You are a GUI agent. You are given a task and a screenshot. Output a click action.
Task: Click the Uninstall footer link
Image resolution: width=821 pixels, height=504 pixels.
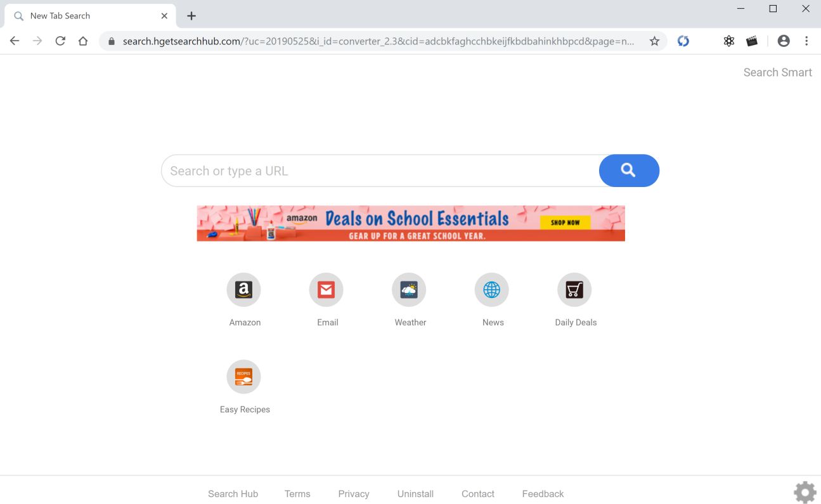[x=415, y=494]
